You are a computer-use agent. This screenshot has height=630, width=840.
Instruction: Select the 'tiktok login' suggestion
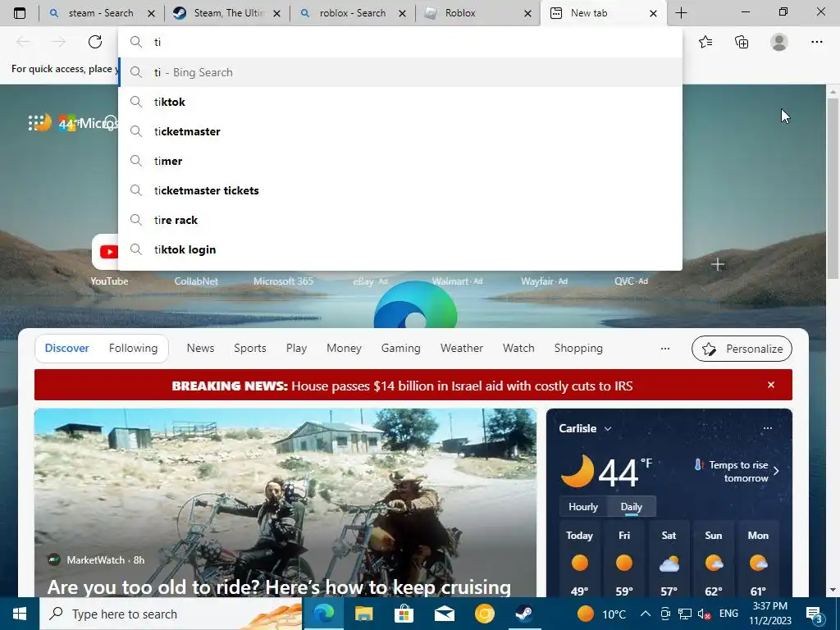400,249
